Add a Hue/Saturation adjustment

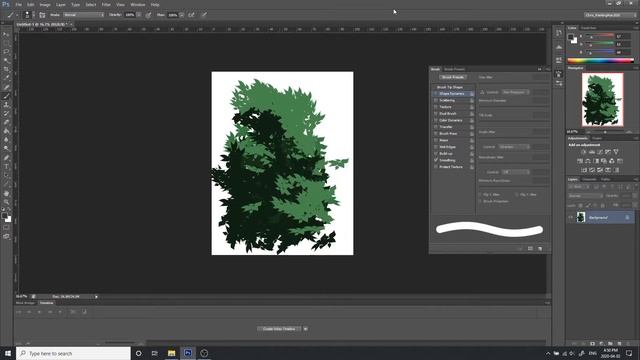tap(580, 161)
